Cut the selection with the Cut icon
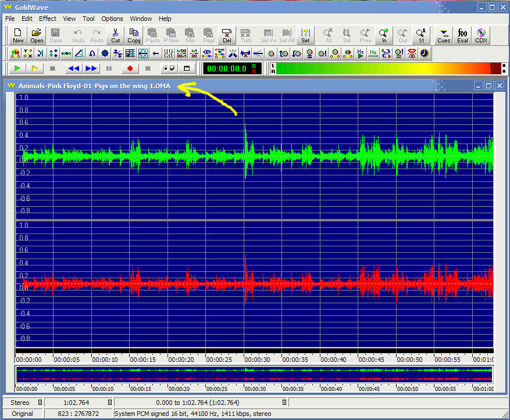Image resolution: width=510 pixels, height=420 pixels. [x=116, y=35]
